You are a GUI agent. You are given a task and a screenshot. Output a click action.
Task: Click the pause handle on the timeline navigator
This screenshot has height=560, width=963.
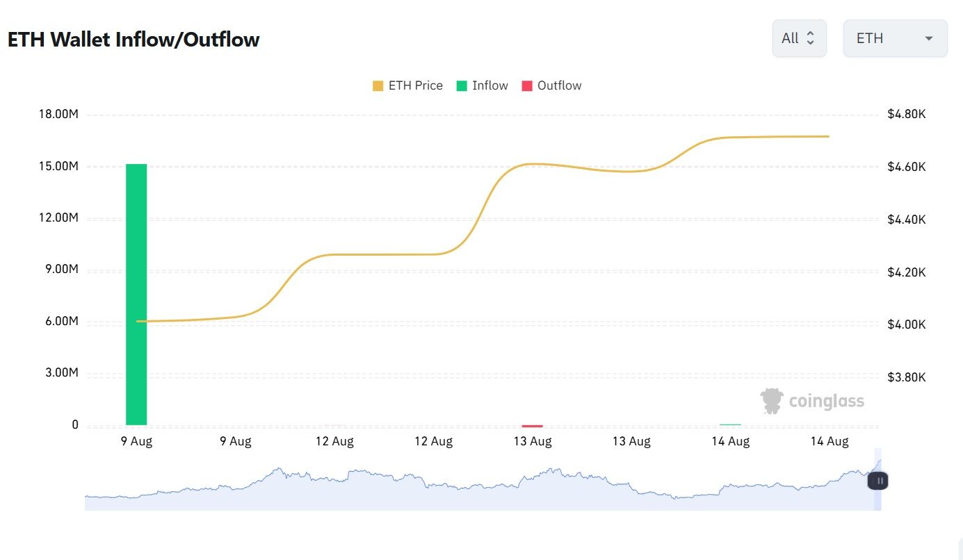[878, 480]
